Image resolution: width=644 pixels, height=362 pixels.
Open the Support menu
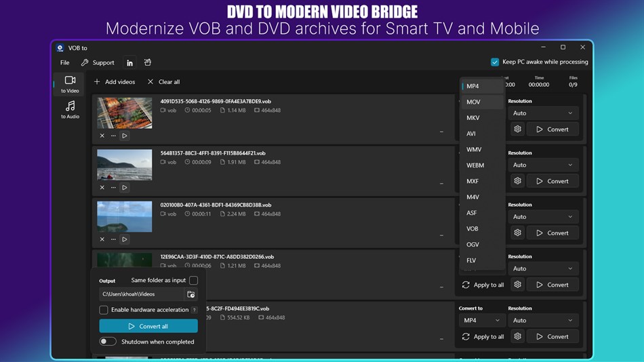point(98,62)
